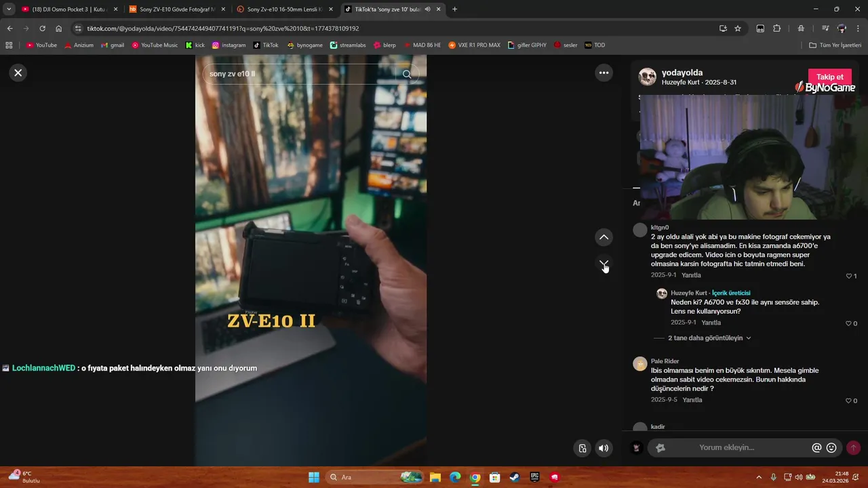Close the TikTok video viewer
This screenshot has width=868, height=488.
(18, 73)
